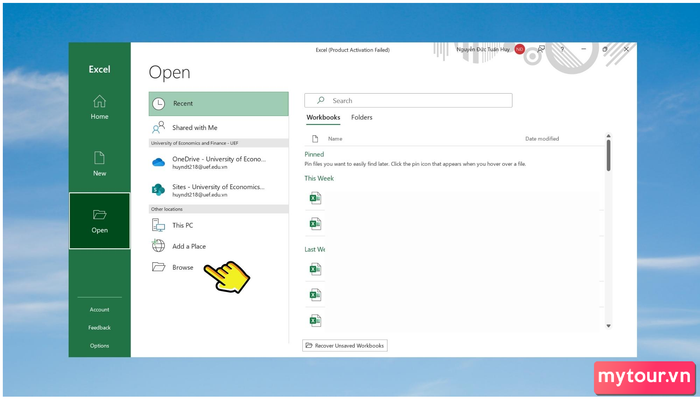Open the Feedback page
This screenshot has width=700, height=401.
click(99, 327)
